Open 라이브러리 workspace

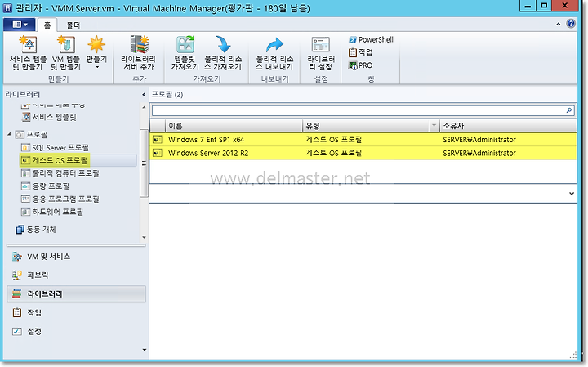coord(76,293)
